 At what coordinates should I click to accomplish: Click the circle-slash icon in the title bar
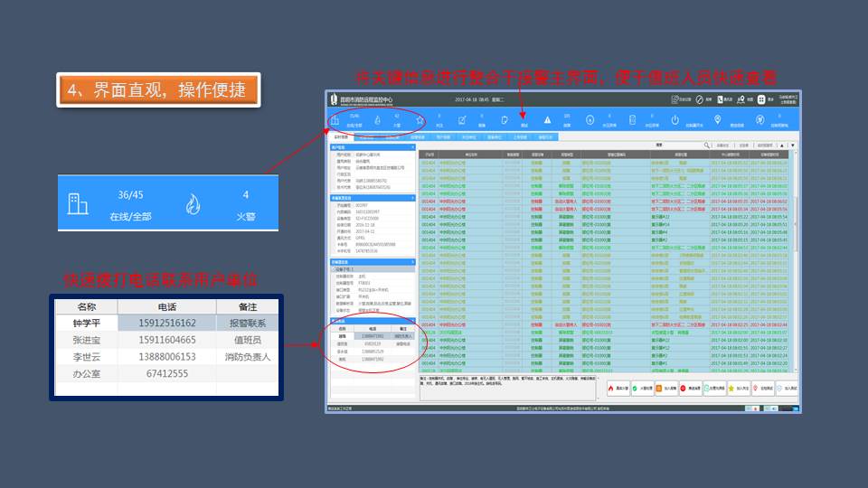click(700, 99)
